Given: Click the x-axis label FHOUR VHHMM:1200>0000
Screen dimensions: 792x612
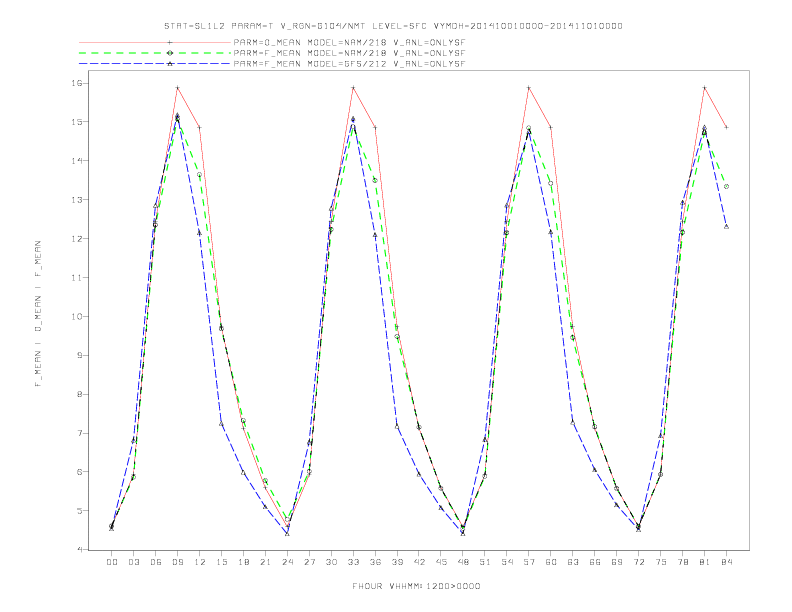Looking at the screenshot, I should point(416,586).
